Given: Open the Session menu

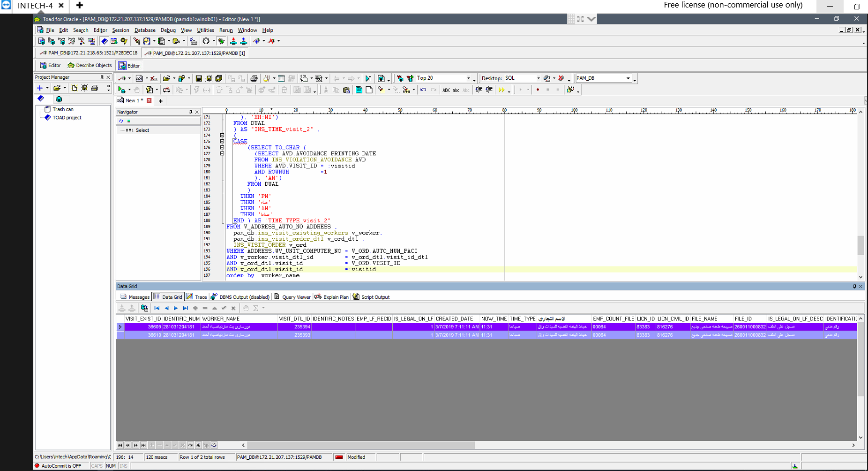Looking at the screenshot, I should (120, 30).
